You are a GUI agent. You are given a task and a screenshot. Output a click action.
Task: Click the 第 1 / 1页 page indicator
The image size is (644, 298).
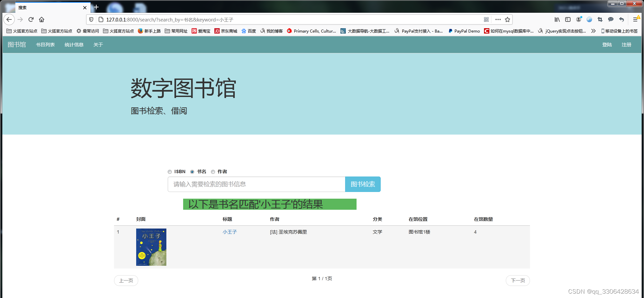coord(322,279)
